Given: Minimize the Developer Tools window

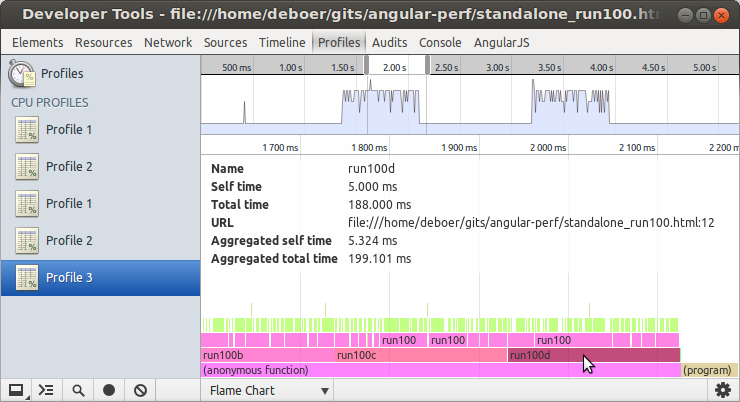Looking at the screenshot, I should coord(685,16).
